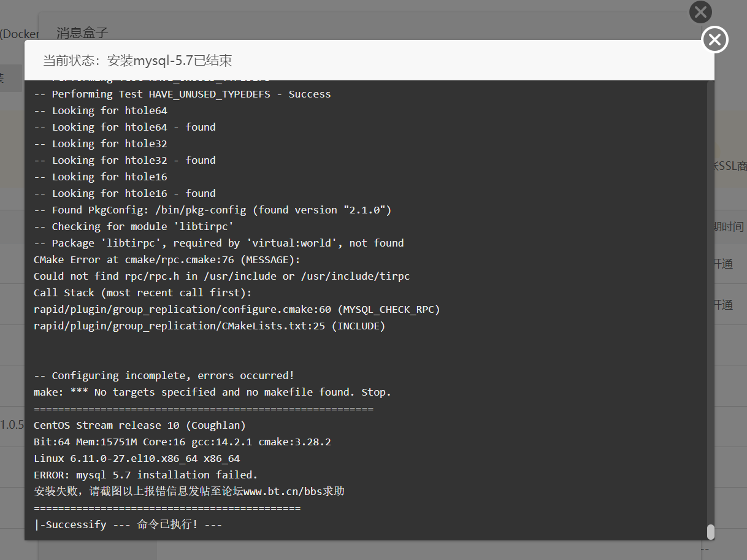Viewport: 747px width, 560px height.
Task: Click the '消息盒子' title in background dialog
Action: click(82, 33)
